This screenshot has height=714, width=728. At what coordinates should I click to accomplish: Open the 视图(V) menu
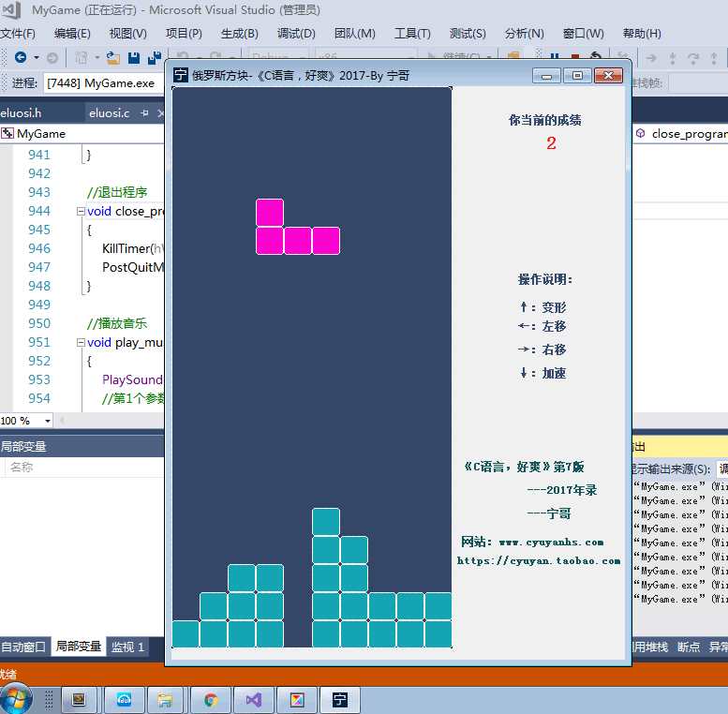128,34
